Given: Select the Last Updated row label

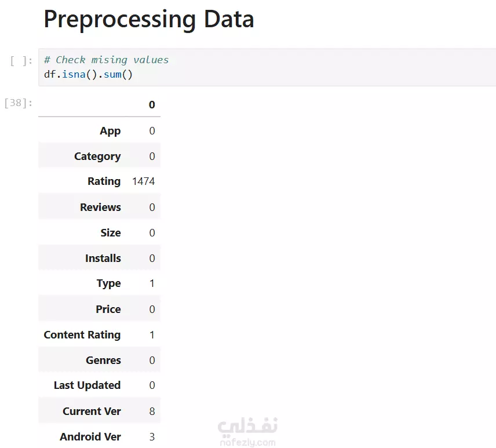Looking at the screenshot, I should pos(87,385).
